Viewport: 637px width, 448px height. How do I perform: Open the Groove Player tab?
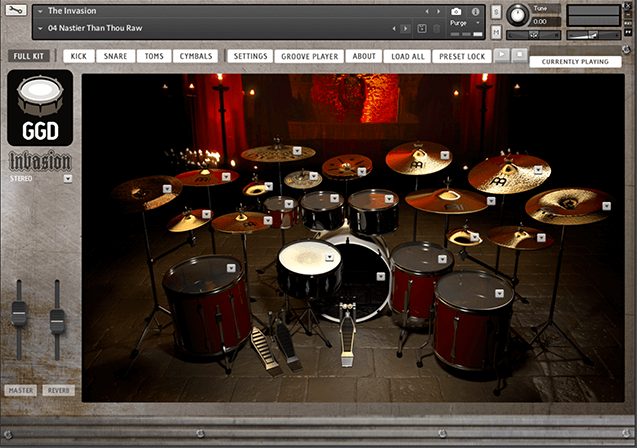[309, 56]
